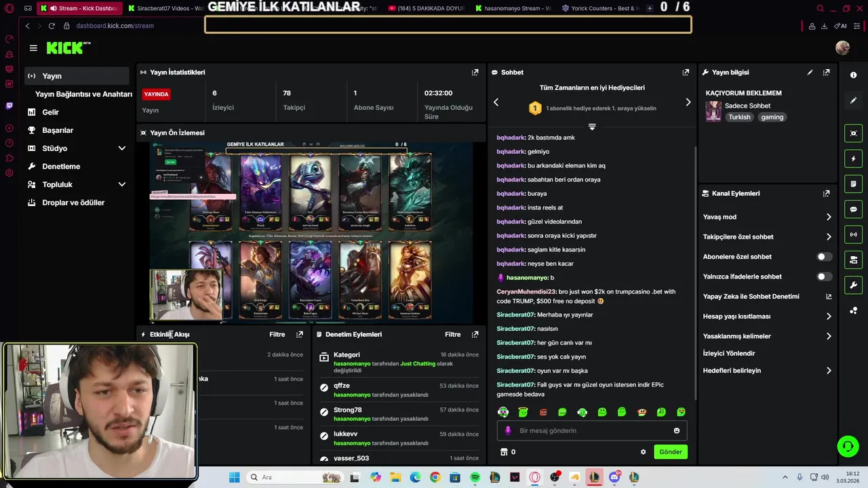Pop out the Sohbet chat panel
Viewport: 868px width, 488px height.
click(x=686, y=72)
